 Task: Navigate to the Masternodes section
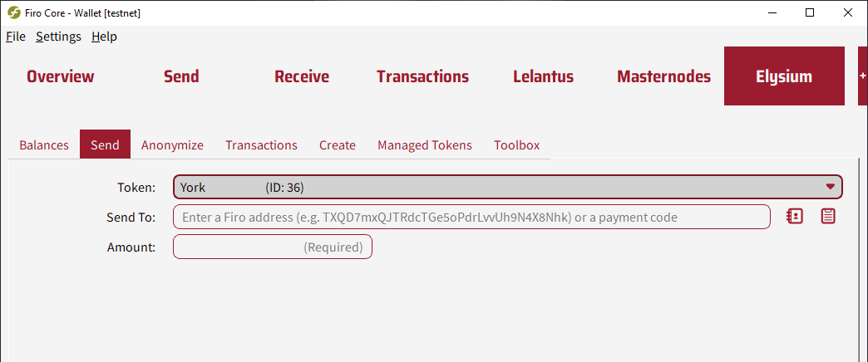(x=663, y=76)
